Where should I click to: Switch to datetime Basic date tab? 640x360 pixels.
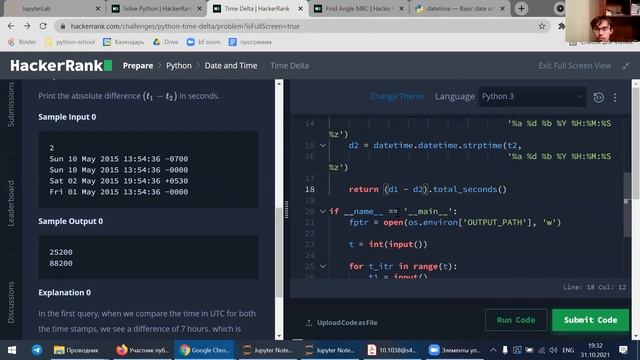[x=460, y=9]
